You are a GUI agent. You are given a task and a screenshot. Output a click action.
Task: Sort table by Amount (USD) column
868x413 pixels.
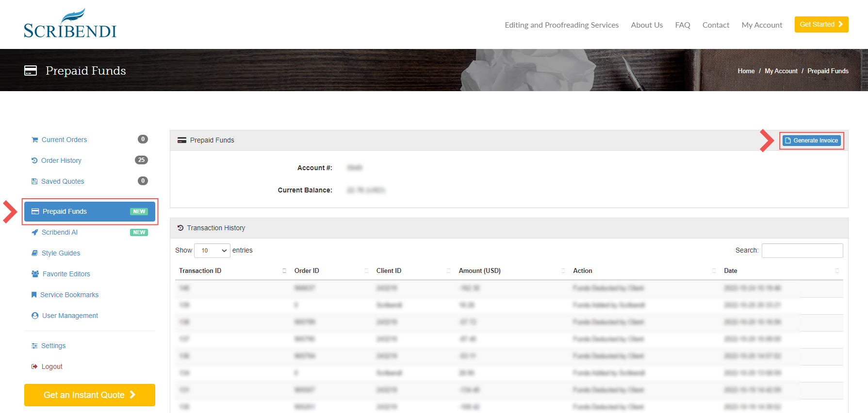(x=512, y=271)
